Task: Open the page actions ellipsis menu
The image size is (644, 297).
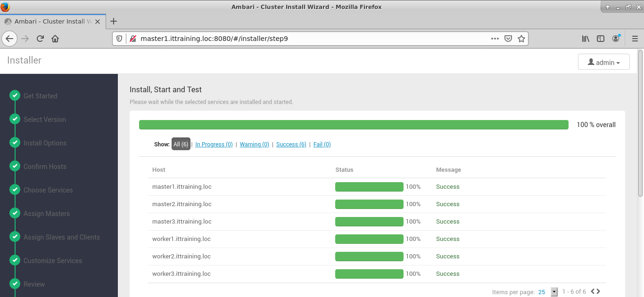Action: point(495,39)
